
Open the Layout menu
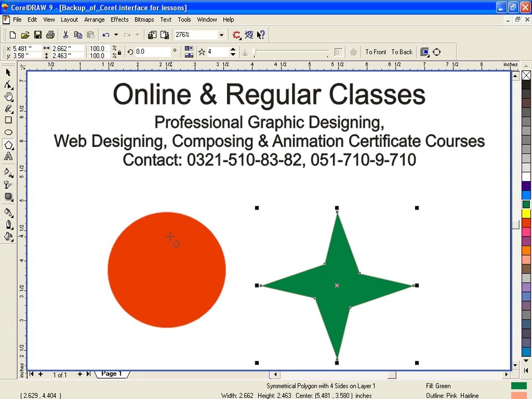coord(69,19)
